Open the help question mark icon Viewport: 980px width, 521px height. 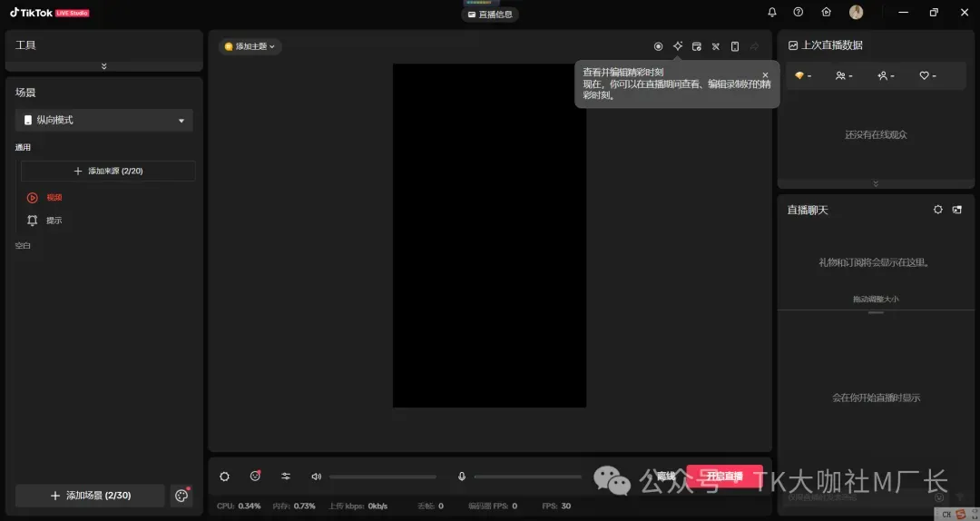(x=799, y=13)
